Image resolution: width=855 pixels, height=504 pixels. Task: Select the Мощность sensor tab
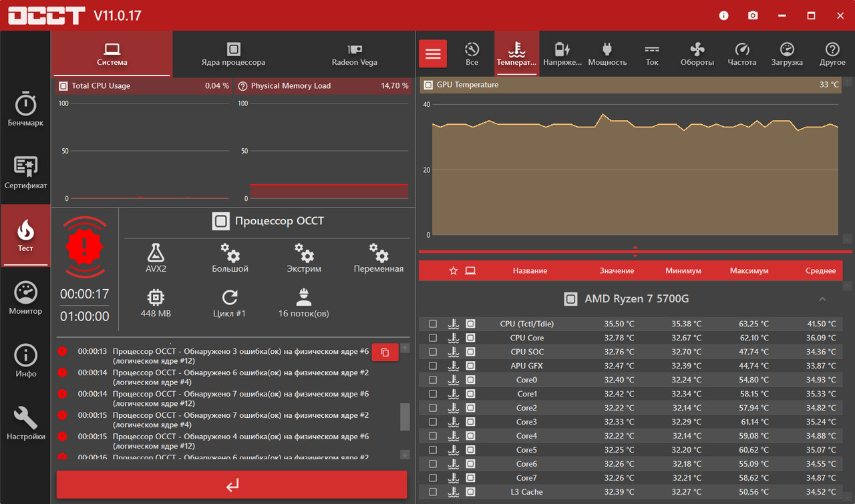tap(607, 54)
